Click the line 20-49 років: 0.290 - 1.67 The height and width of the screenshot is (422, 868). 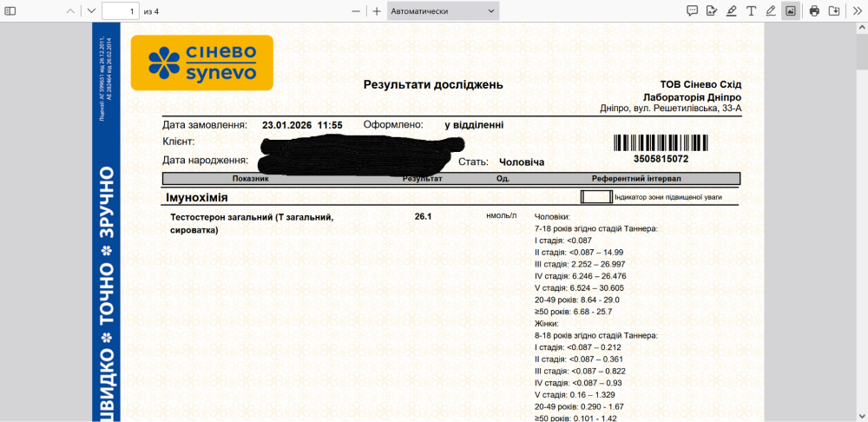[x=578, y=406]
